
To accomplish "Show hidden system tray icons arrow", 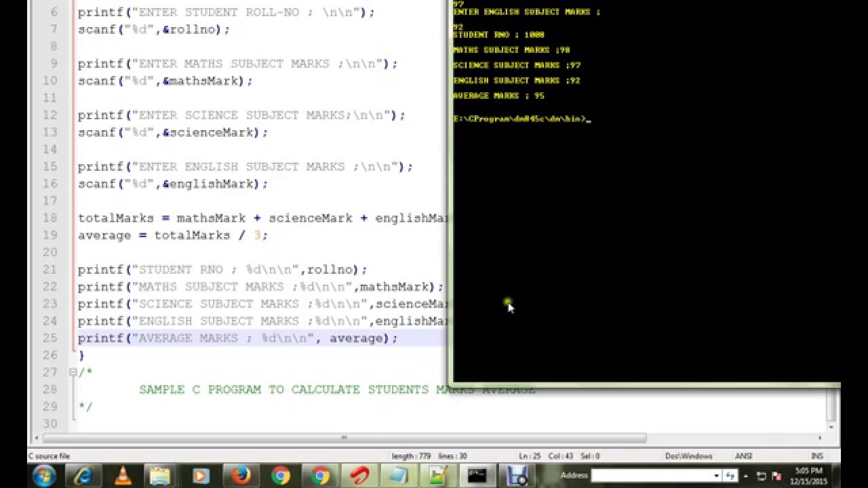I will coord(747,476).
